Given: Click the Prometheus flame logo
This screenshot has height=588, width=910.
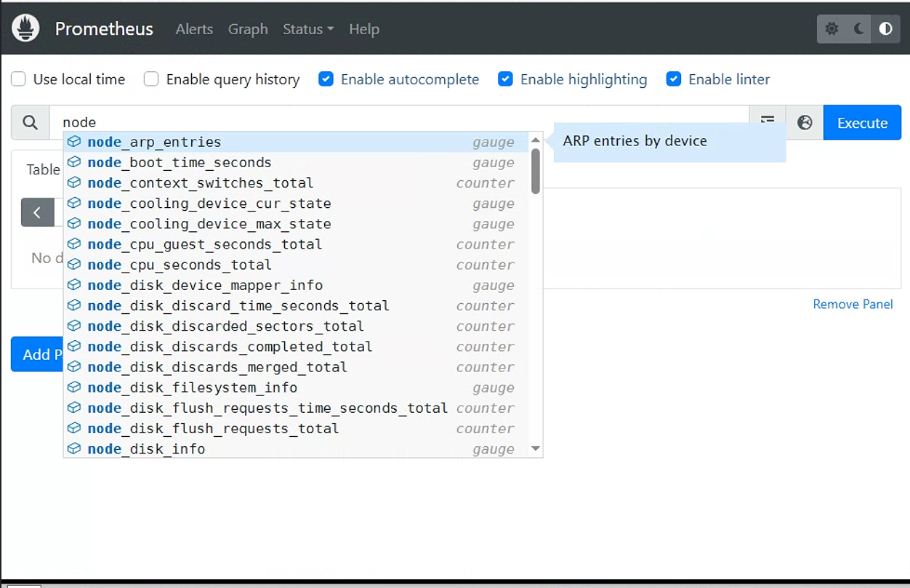Looking at the screenshot, I should click(x=26, y=28).
